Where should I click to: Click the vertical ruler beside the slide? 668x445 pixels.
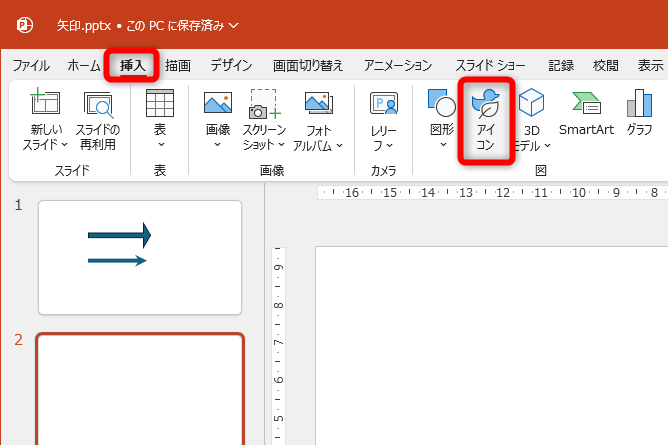[x=278, y=346]
